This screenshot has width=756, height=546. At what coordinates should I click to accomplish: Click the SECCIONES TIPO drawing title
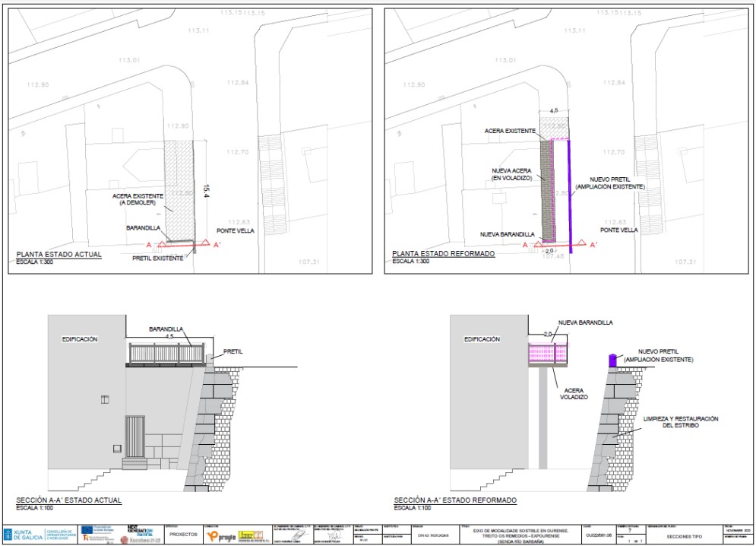click(685, 535)
